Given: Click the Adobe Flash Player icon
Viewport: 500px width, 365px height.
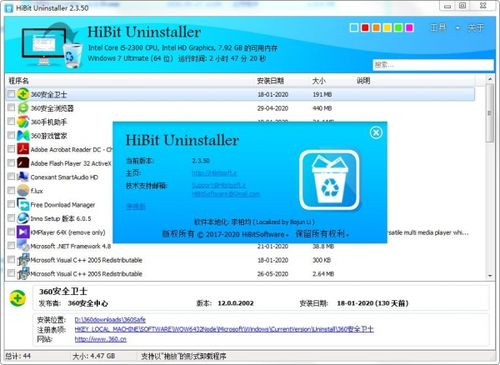Looking at the screenshot, I should 23,163.
